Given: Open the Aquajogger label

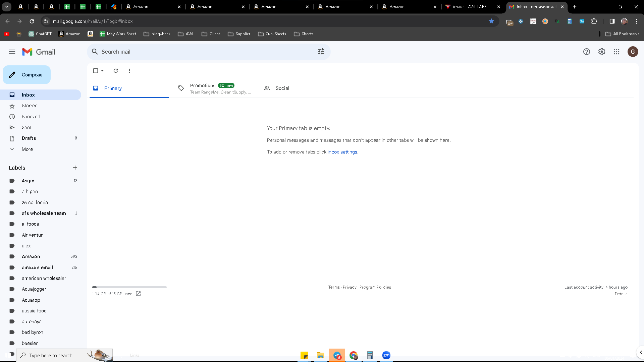Looking at the screenshot, I should 41,289.
